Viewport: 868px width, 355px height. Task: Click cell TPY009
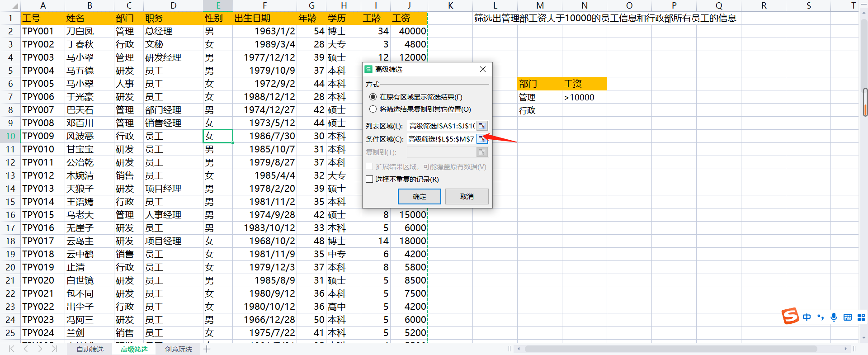(43, 136)
